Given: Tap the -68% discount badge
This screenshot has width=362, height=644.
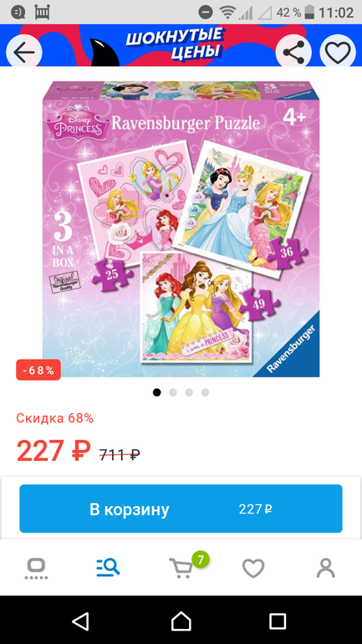Looking at the screenshot, I should [x=38, y=370].
